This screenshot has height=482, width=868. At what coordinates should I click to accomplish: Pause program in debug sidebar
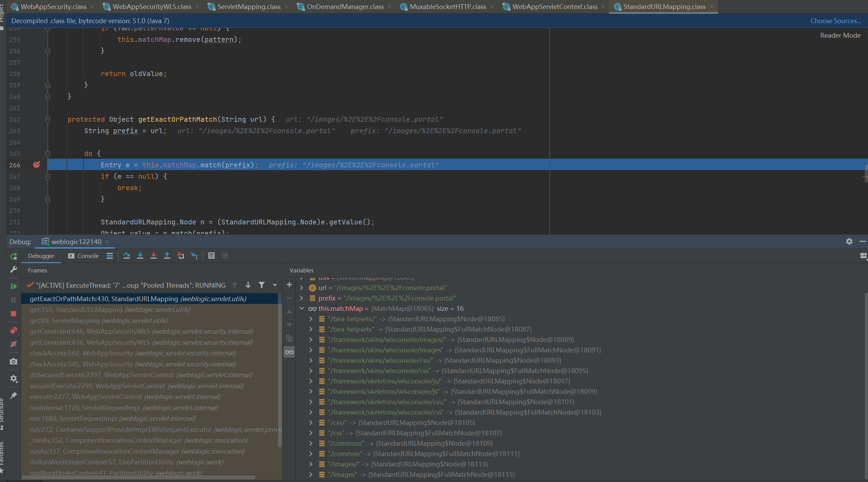13,300
